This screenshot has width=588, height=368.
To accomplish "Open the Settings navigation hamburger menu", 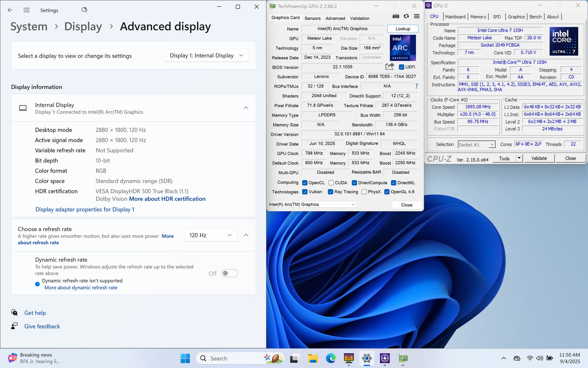I will point(26,10).
